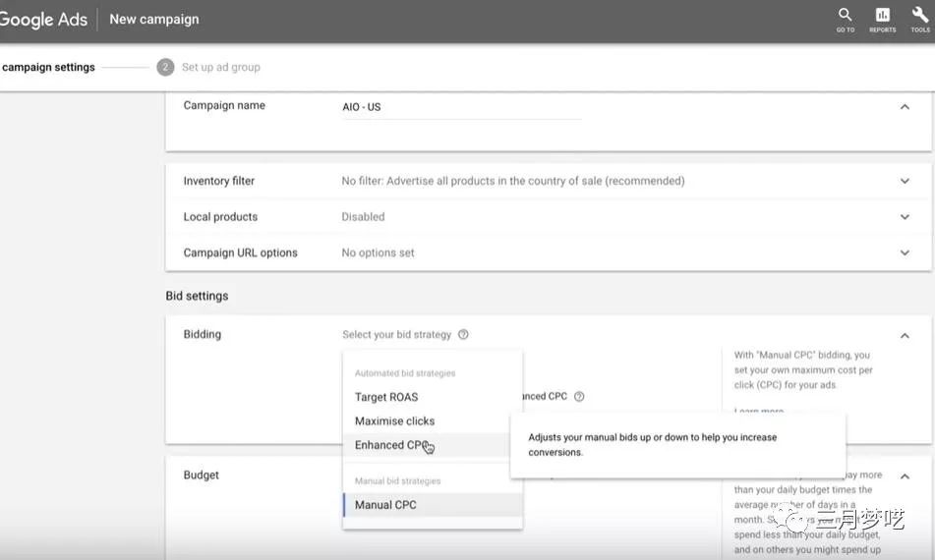935x560 pixels.
Task: Select Manual CPC bid strategy
Action: click(x=385, y=505)
